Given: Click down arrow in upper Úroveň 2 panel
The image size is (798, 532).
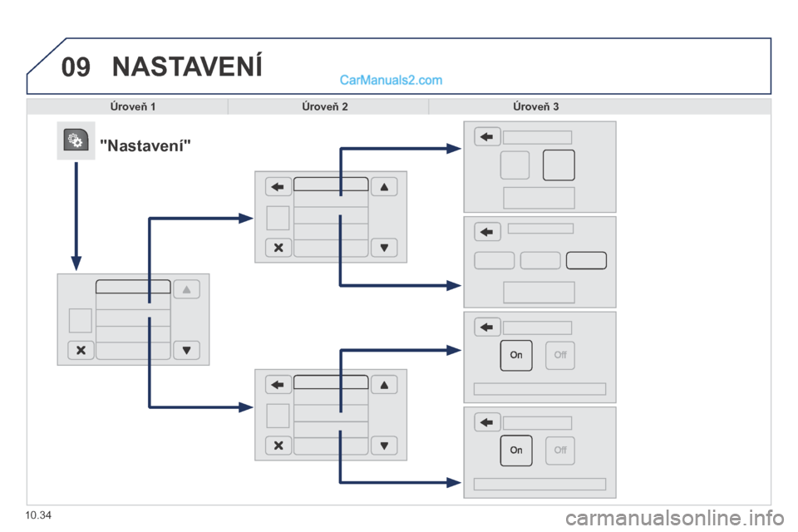Looking at the screenshot, I should 384,248.
